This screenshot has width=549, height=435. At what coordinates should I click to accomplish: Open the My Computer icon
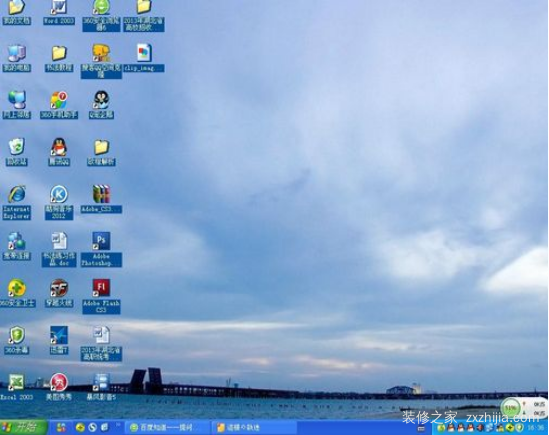click(x=16, y=58)
